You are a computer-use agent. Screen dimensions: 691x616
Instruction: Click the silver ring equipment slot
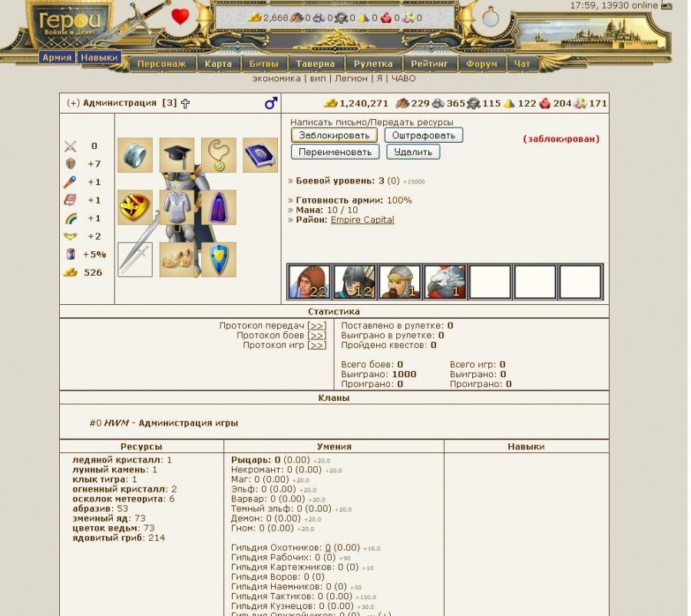point(135,155)
